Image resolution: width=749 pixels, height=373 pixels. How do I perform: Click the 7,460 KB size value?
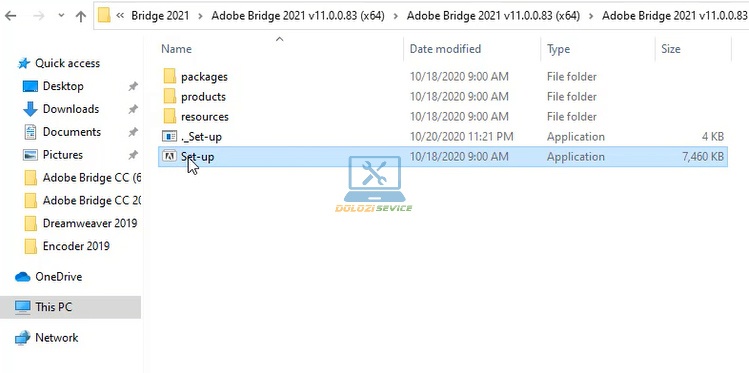(x=703, y=157)
